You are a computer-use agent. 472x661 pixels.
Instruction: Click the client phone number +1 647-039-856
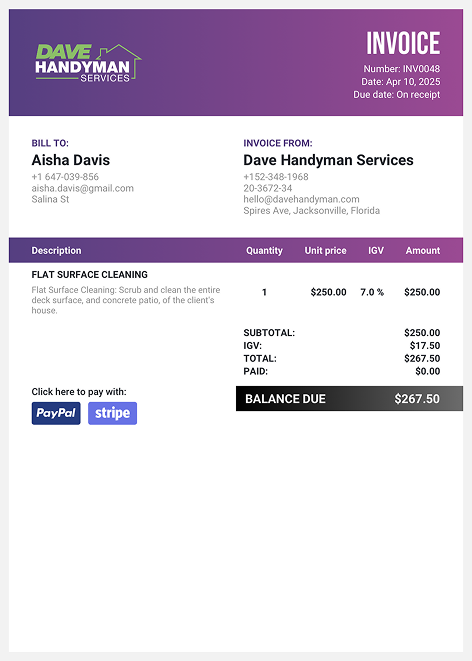pos(65,177)
